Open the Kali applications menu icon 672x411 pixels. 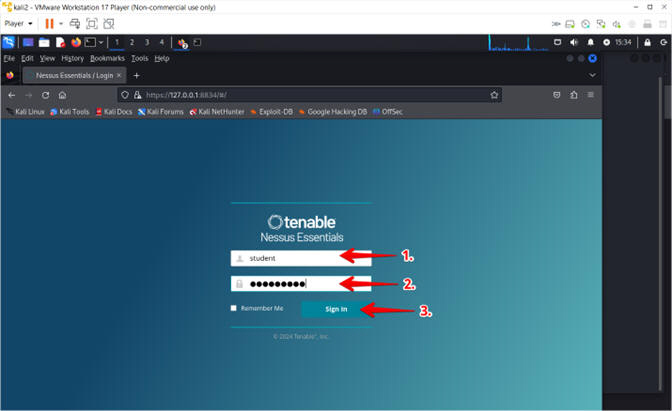click(9, 42)
